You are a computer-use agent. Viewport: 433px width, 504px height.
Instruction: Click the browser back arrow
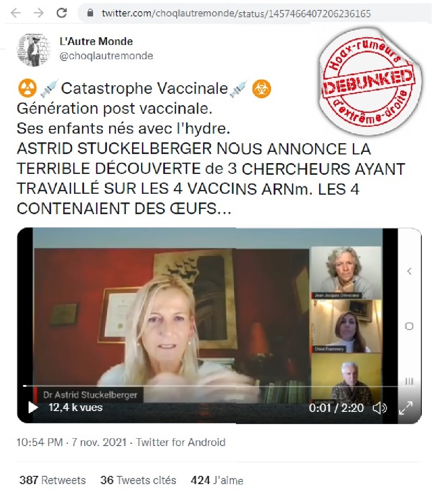pos(16,13)
